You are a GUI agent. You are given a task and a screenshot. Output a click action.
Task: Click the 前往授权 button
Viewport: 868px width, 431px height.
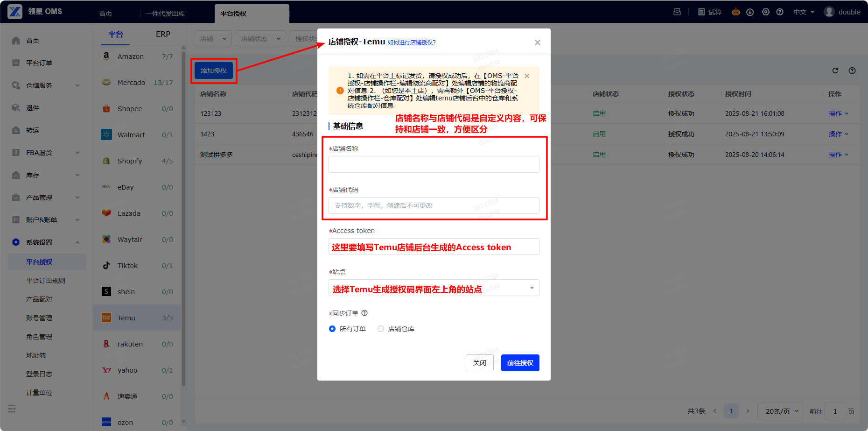[520, 363]
